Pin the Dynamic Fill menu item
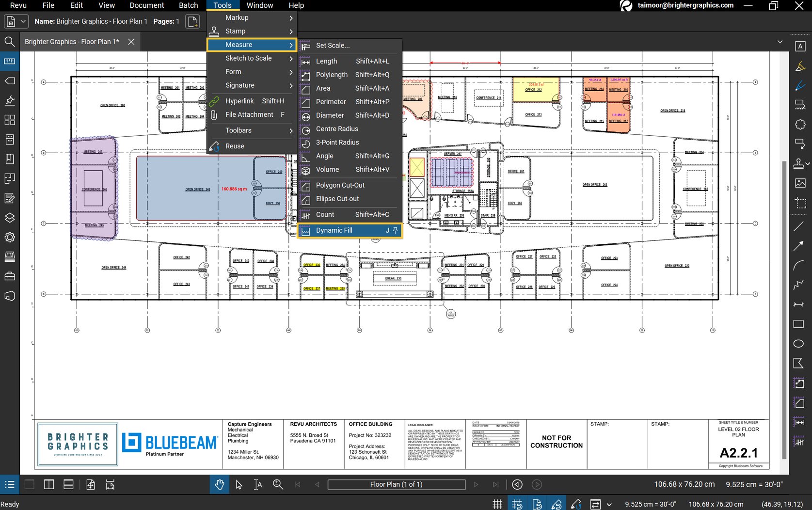This screenshot has width=812, height=510. pos(396,230)
